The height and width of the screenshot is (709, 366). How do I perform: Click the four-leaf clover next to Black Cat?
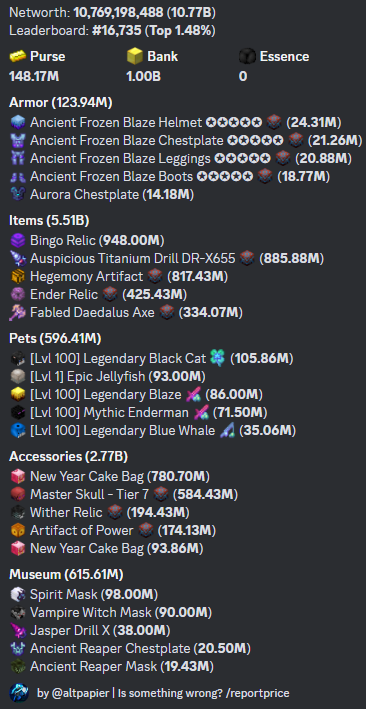pyautogui.click(x=218, y=358)
